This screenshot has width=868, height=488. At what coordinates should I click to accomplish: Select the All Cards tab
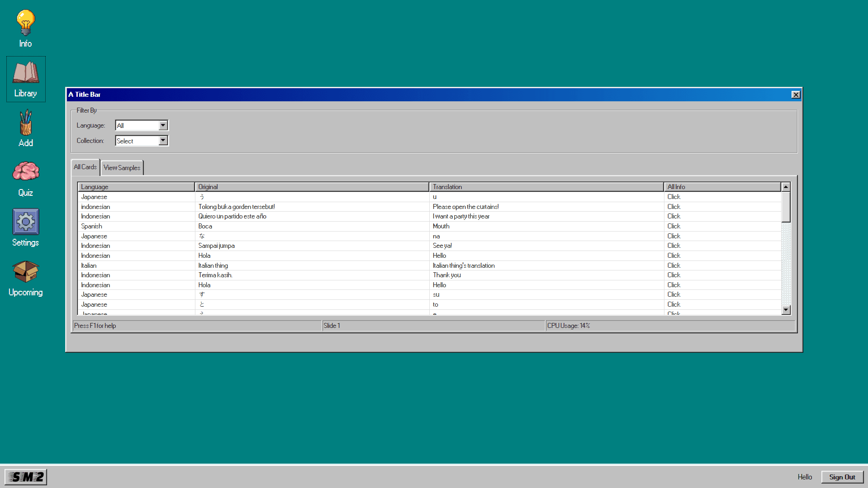point(85,167)
